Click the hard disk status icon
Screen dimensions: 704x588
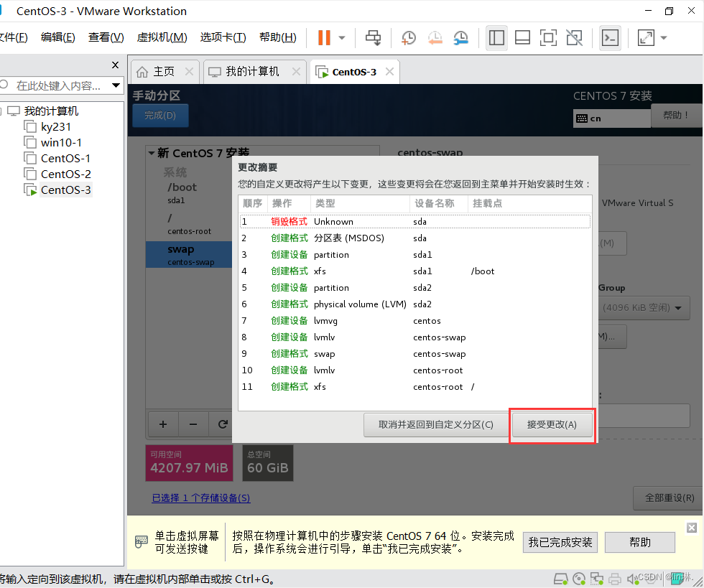click(x=561, y=579)
